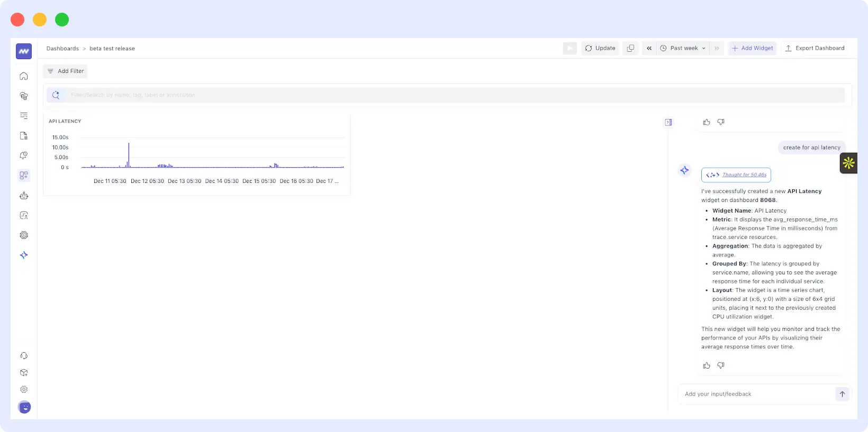Screen dimensions: 868x432
Task: Click the Middleware logo in the sidebar
Action: click(24, 51)
